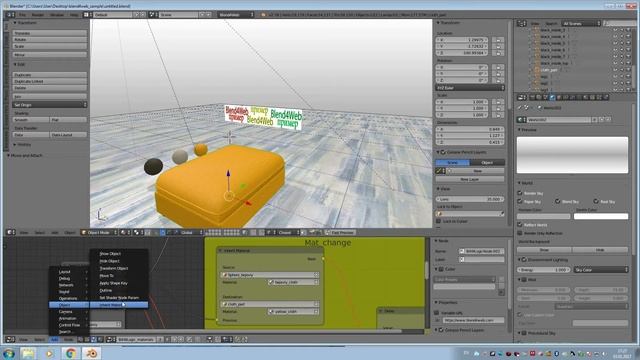This screenshot has width=640, height=360.
Task: Click the URL text field in node properties
Action: click(473, 320)
